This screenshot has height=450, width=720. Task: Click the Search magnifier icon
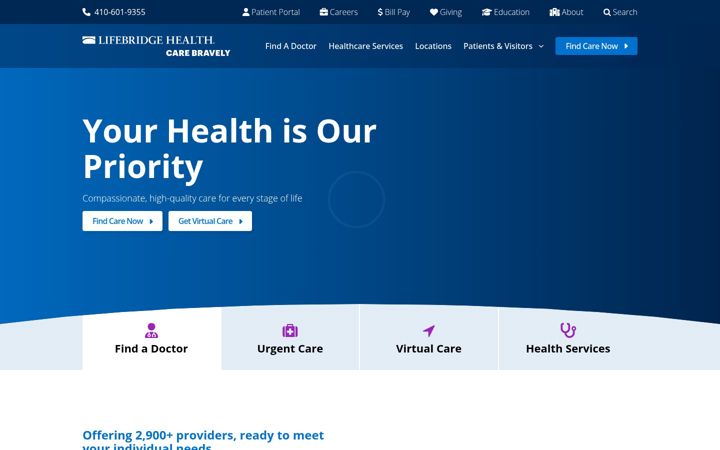607,12
